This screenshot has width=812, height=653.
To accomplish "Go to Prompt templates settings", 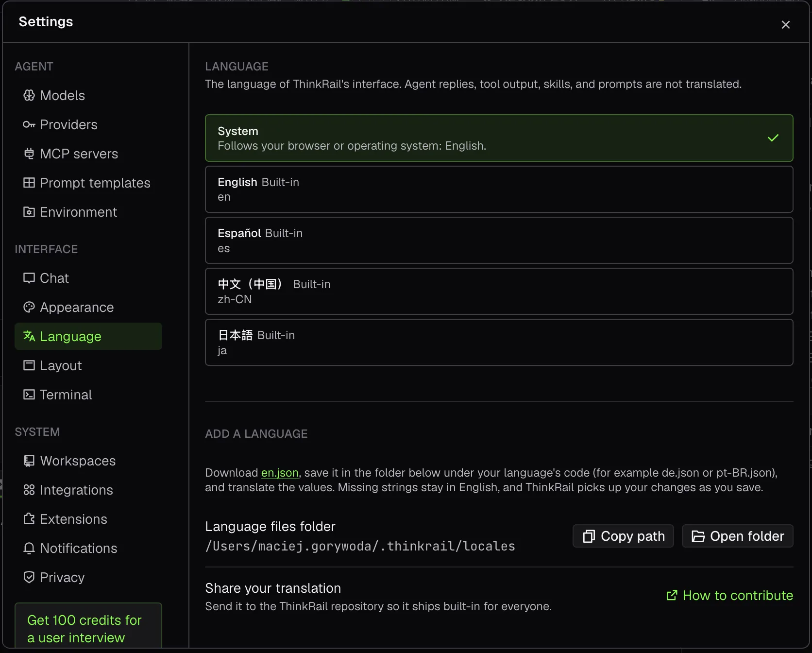I will pos(88,183).
